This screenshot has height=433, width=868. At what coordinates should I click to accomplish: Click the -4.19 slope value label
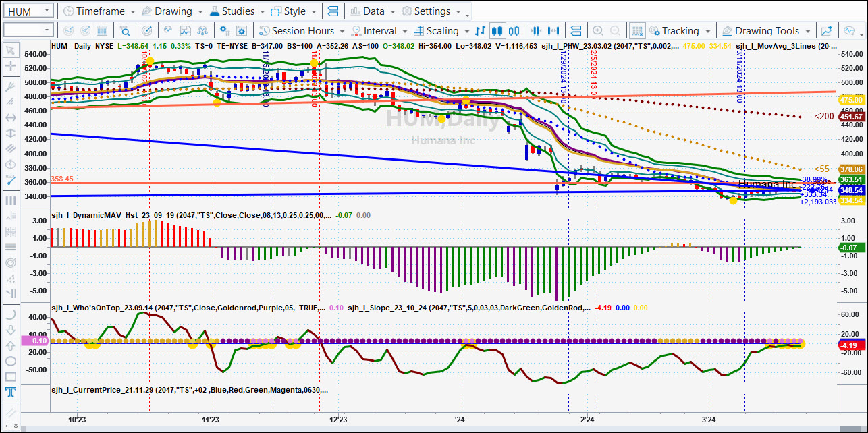(851, 345)
